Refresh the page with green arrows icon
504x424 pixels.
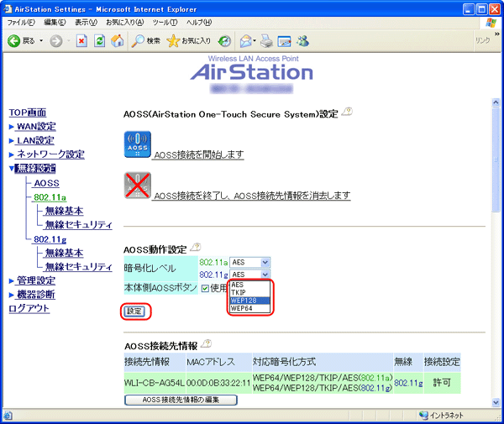[x=99, y=41]
